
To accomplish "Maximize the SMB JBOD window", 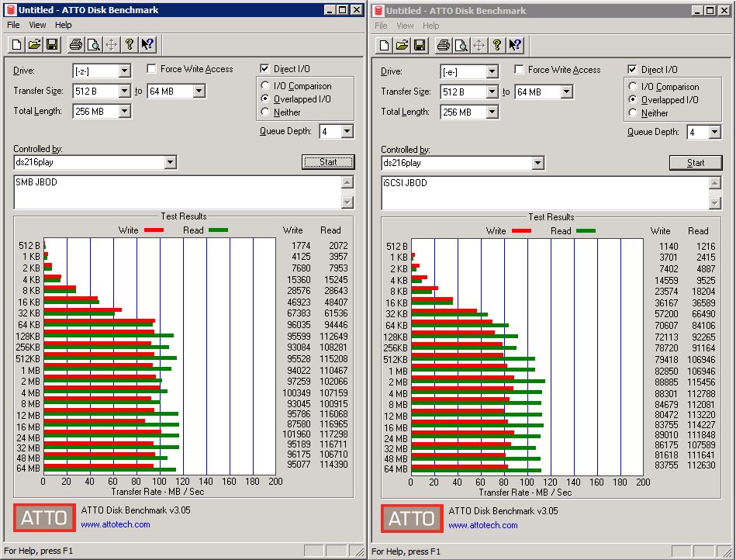I will click(343, 10).
